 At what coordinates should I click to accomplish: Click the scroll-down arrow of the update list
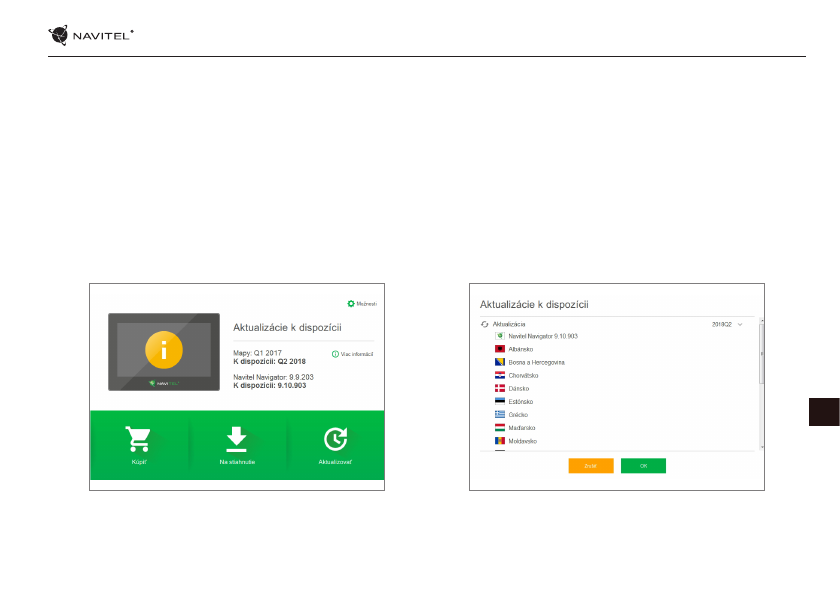tap(762, 447)
